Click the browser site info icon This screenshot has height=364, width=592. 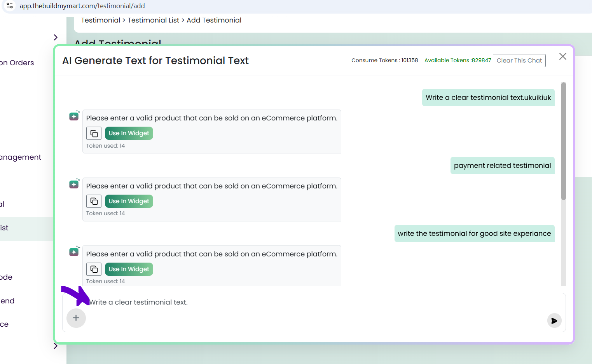[x=10, y=6]
